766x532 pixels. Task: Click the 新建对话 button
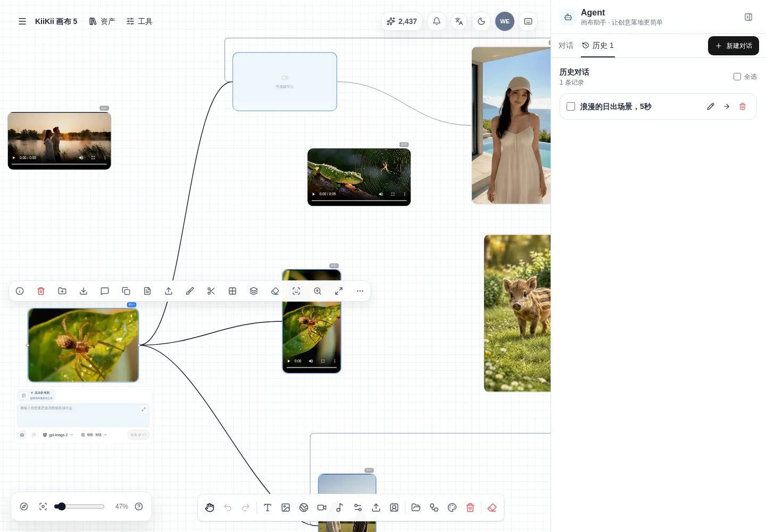734,46
